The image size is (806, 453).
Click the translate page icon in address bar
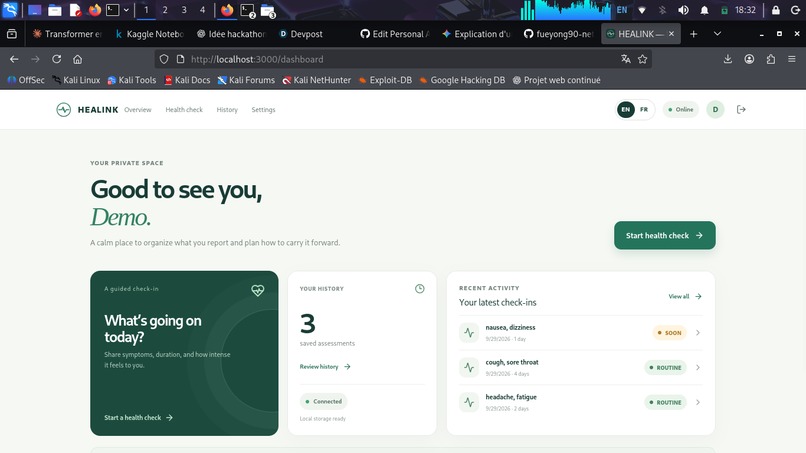point(626,59)
